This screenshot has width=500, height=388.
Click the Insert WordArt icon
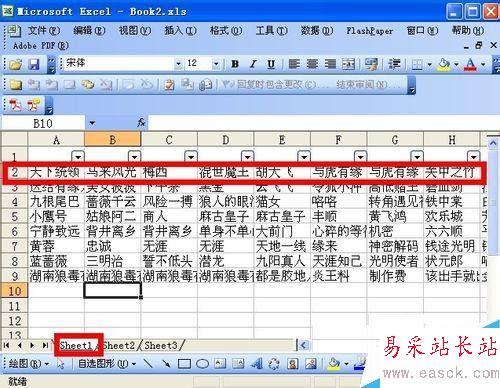point(256,363)
